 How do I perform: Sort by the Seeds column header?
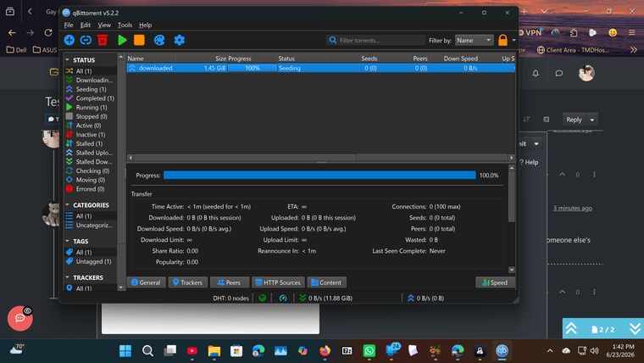pyautogui.click(x=353, y=59)
